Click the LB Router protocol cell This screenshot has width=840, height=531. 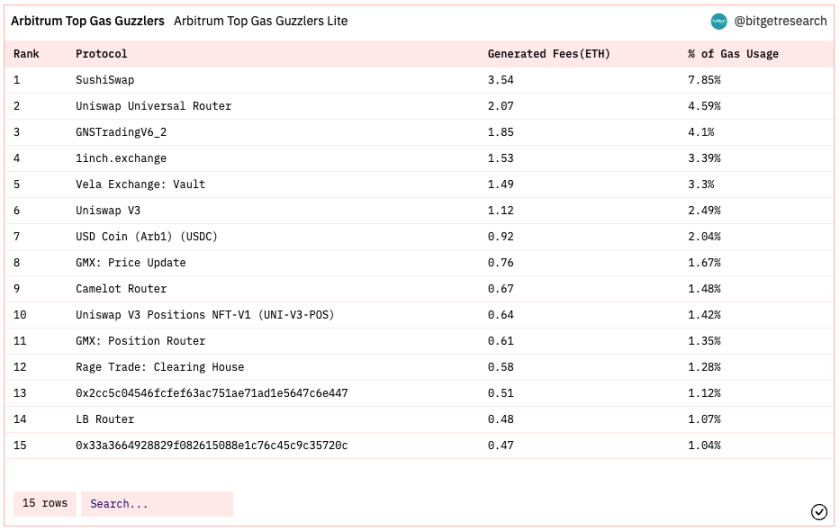point(105,419)
